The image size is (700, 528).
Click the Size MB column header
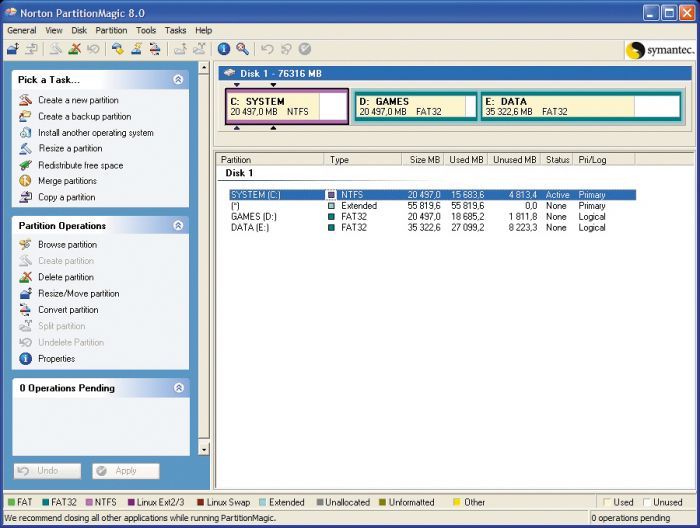click(423, 159)
